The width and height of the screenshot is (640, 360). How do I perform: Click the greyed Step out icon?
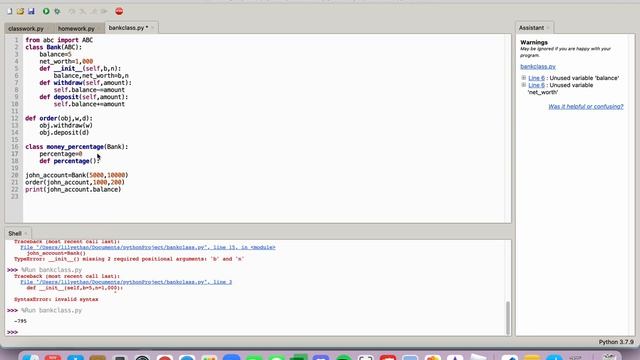tap(94, 11)
